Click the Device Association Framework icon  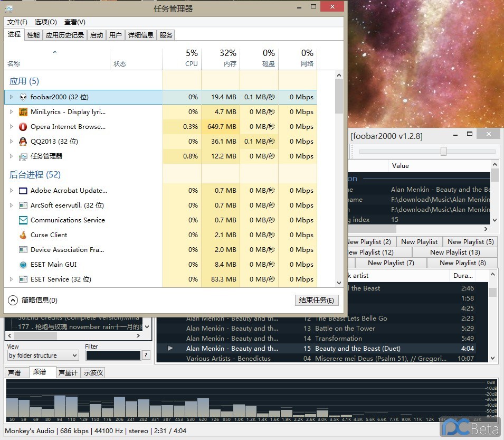[x=23, y=250]
